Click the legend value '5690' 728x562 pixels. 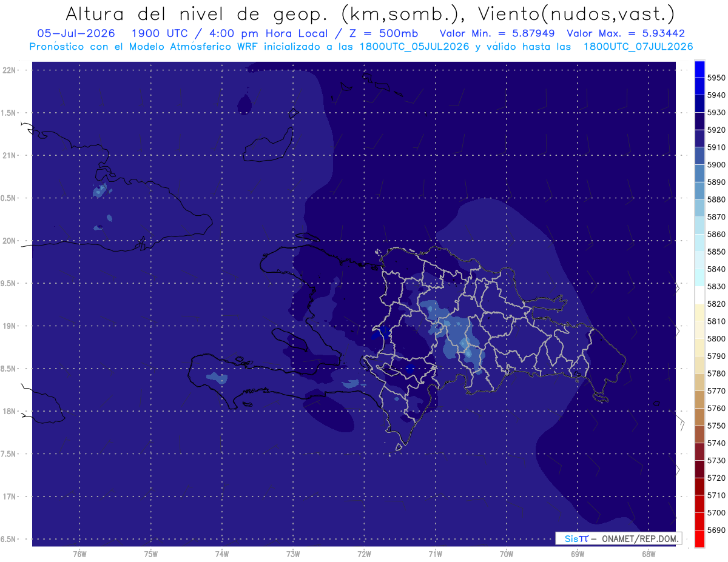point(716,530)
